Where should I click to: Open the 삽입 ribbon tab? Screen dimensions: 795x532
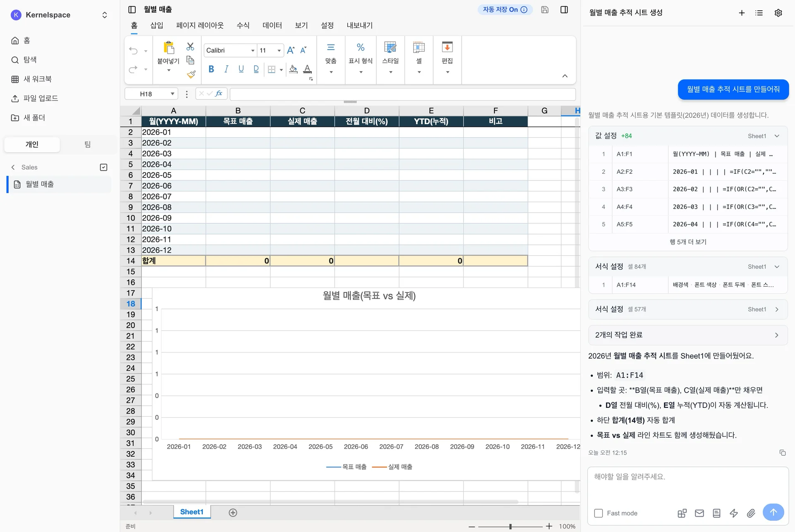[157, 25]
